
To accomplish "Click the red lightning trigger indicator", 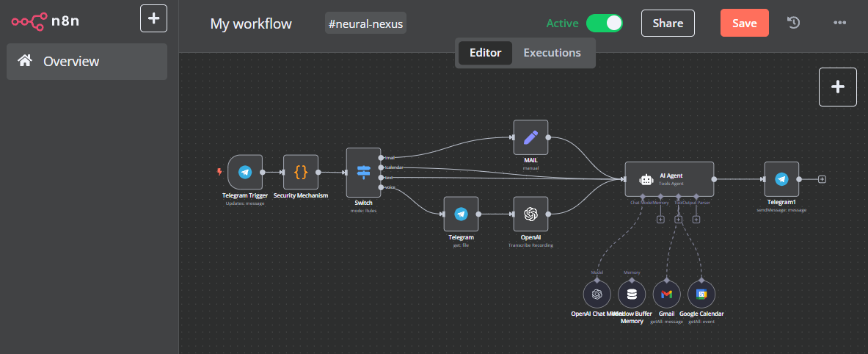I will coord(220,173).
